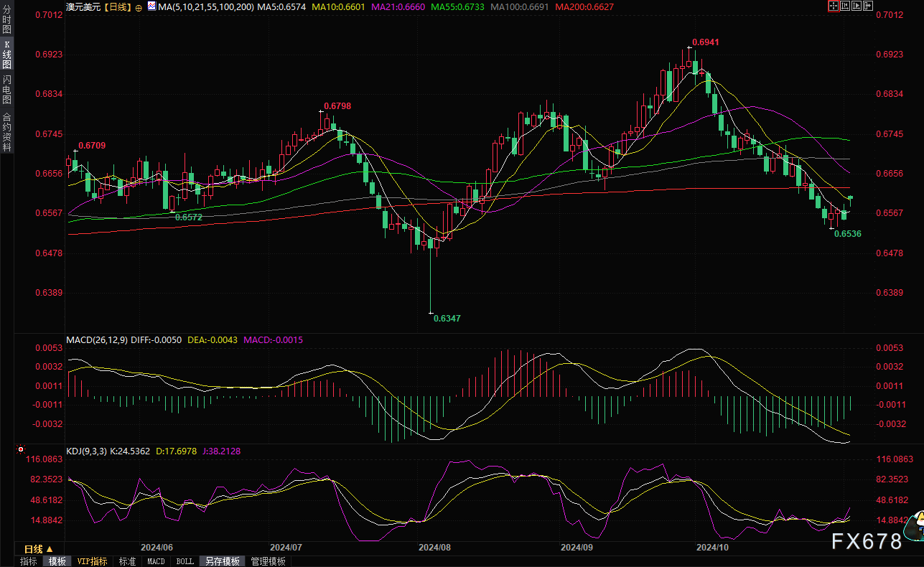Click the red sun icon beside KDJ
Screen dimensions: 924x567
coord(19,451)
